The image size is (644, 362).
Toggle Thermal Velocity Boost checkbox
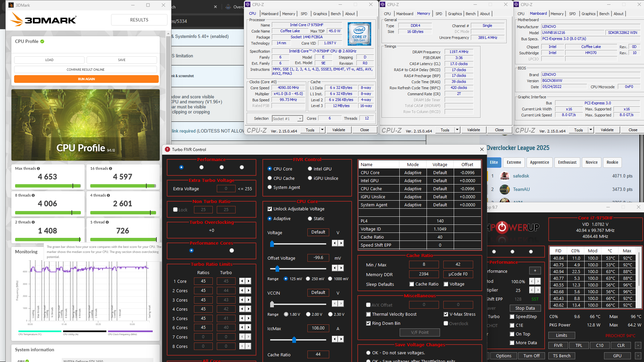click(368, 314)
